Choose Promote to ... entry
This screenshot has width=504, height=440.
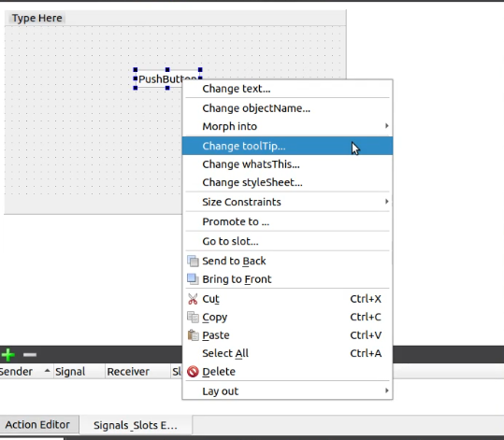(x=287, y=221)
